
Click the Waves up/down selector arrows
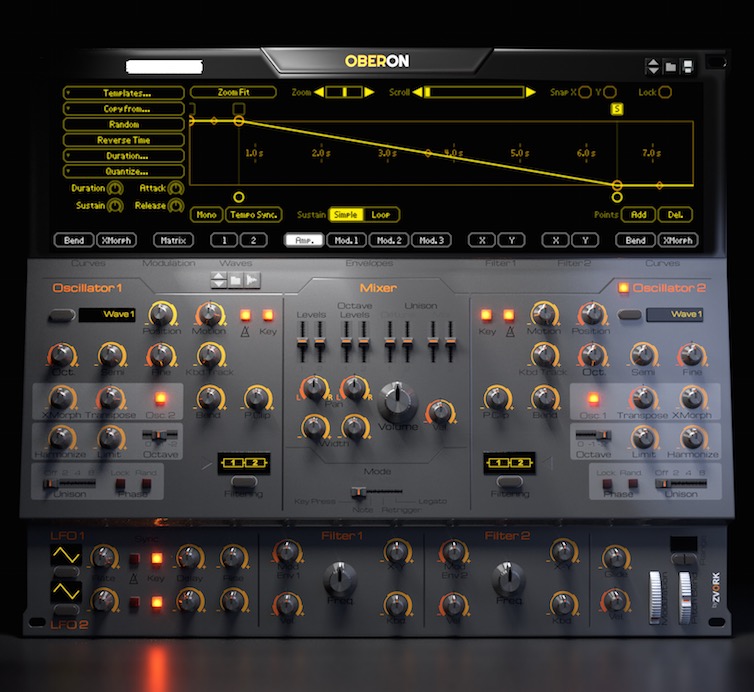tap(219, 280)
